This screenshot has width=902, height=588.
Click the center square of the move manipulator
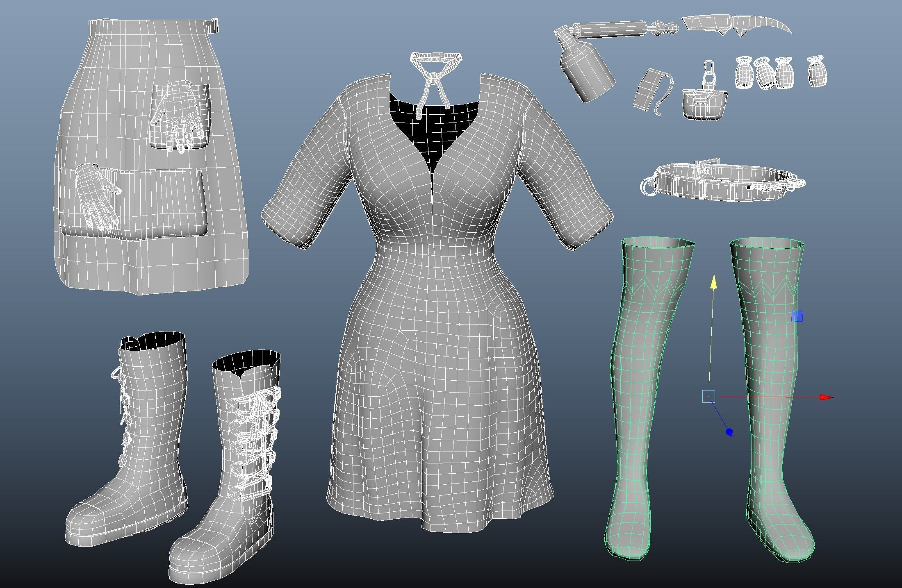[708, 396]
